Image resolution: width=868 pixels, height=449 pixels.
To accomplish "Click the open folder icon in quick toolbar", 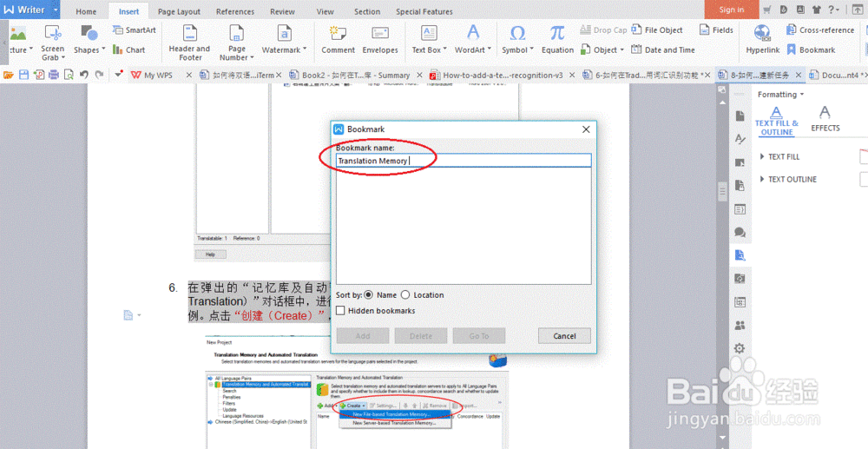I will click(x=9, y=75).
